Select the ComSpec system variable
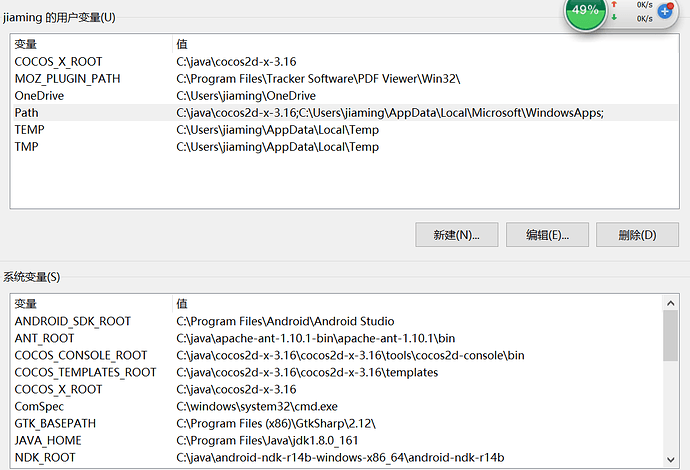This screenshot has height=470, width=690. click(338, 406)
